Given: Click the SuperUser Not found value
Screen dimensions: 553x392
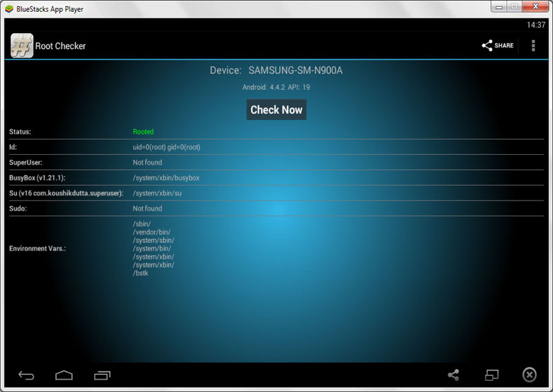Looking at the screenshot, I should 147,162.
